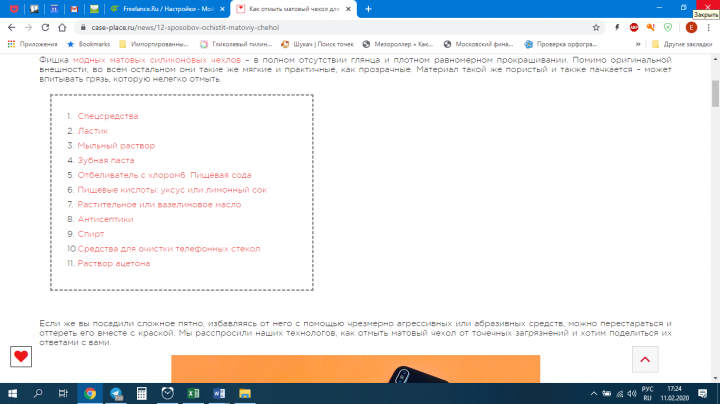
Task: Open Word from the taskbar
Action: tap(219, 393)
